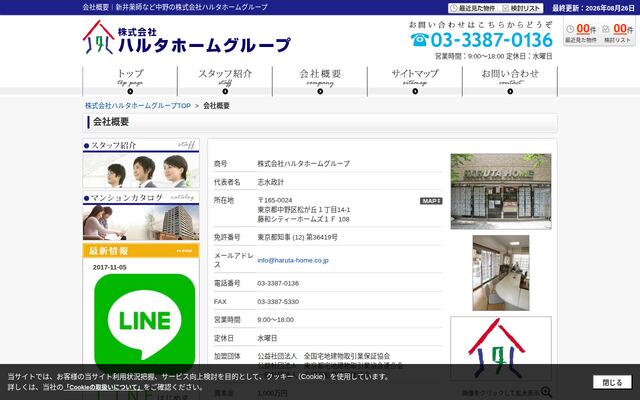Screen dimensions: 640x400
Task: Select the address line 東京都中野区松が丘１丁目14-1
Action: pyautogui.click(x=304, y=210)
